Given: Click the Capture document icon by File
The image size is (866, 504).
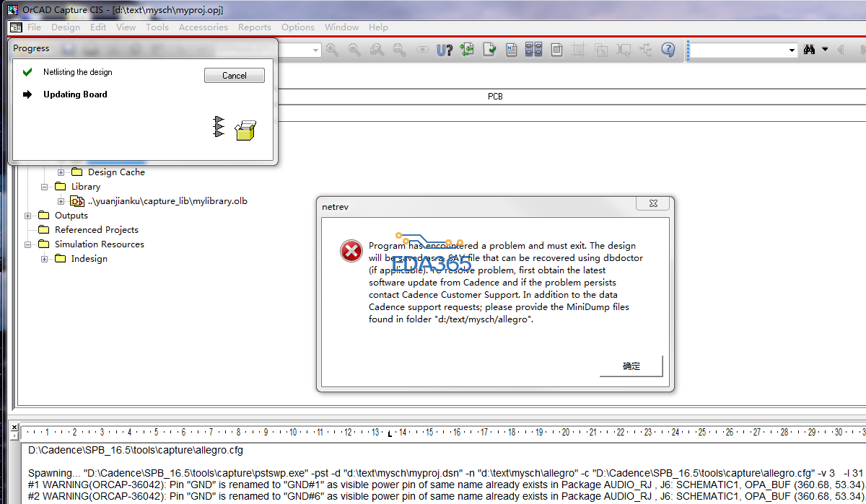Looking at the screenshot, I should click(x=15, y=27).
